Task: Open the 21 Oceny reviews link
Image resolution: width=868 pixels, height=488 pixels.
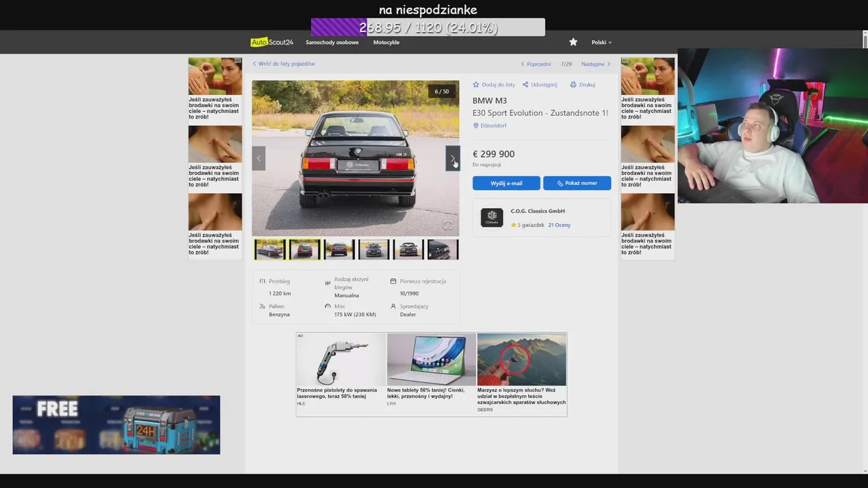Action: coord(559,225)
